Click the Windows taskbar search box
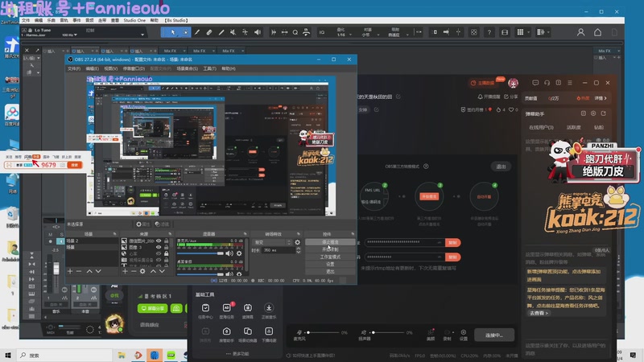 point(64,355)
